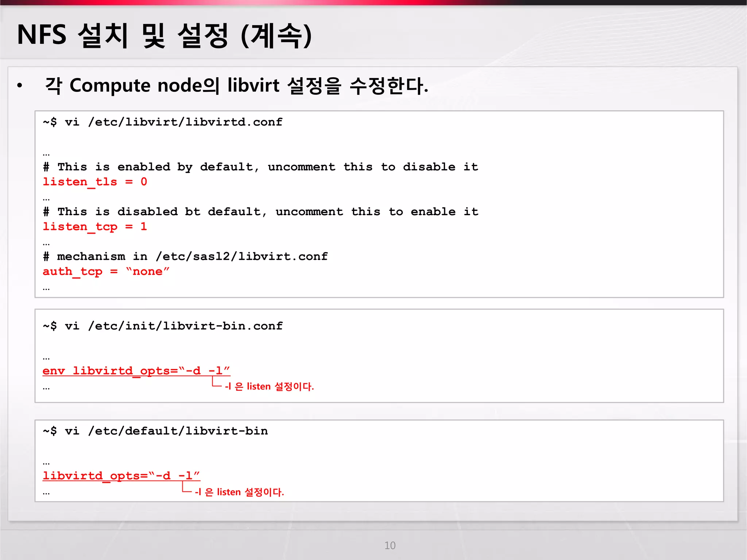Click the listen note under env libvirtd_opts
This screenshot has width=747, height=560.
(x=269, y=386)
